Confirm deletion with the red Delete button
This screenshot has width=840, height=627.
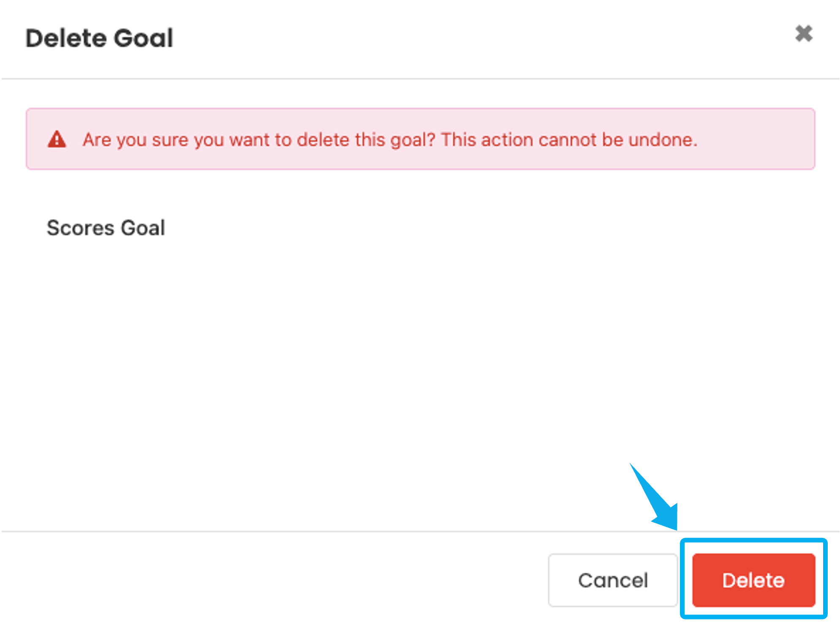753,580
